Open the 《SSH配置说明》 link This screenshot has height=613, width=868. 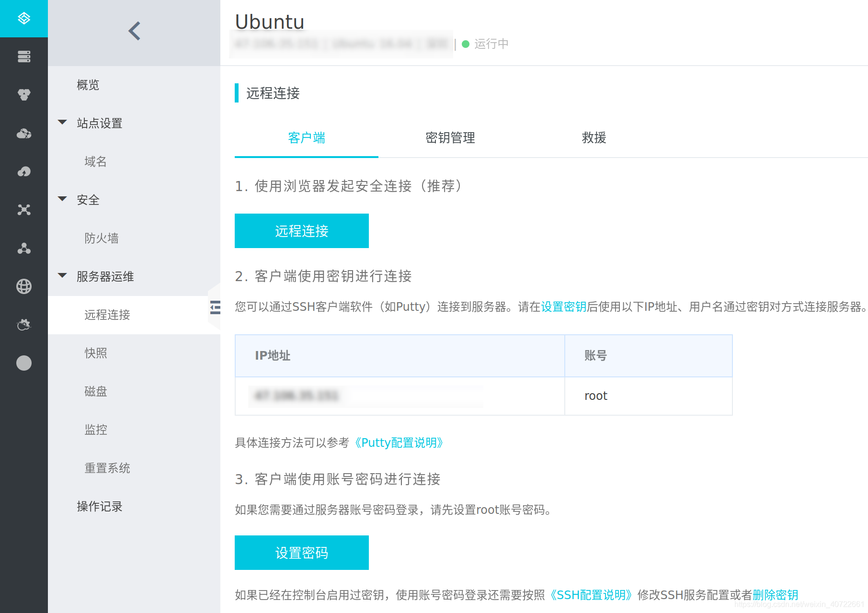point(591,595)
